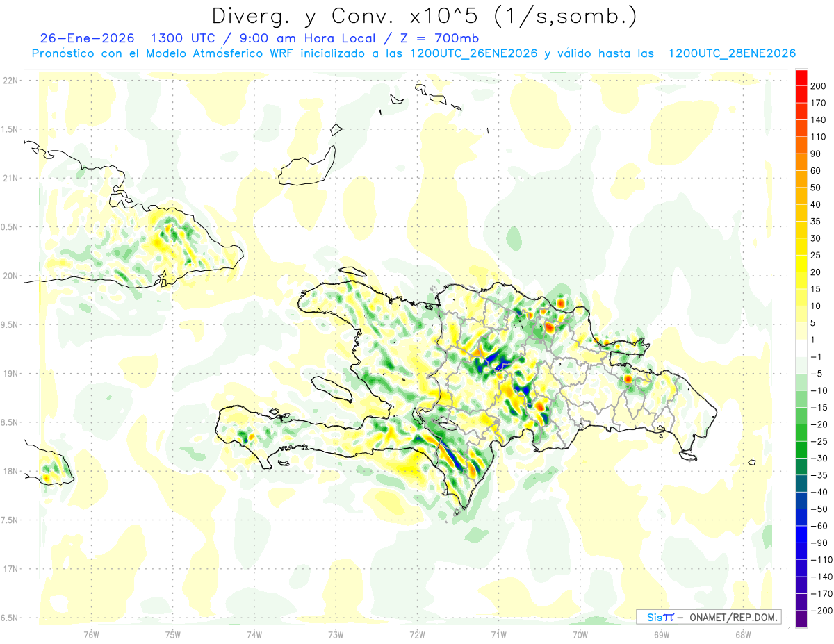The height and width of the screenshot is (644, 834).
Task: Click the "22N" latitude label
Action: (10, 81)
